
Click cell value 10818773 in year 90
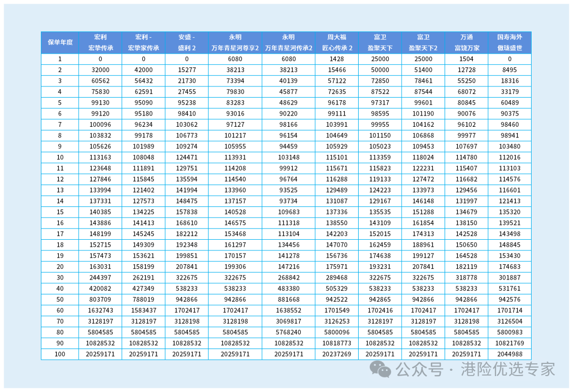pyautogui.click(x=336, y=343)
